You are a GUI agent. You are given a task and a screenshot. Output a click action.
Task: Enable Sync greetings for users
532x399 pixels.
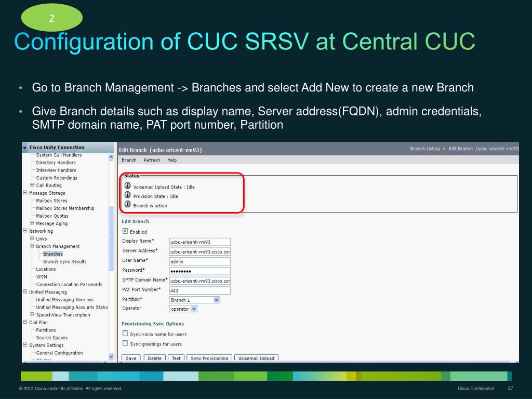click(x=125, y=343)
